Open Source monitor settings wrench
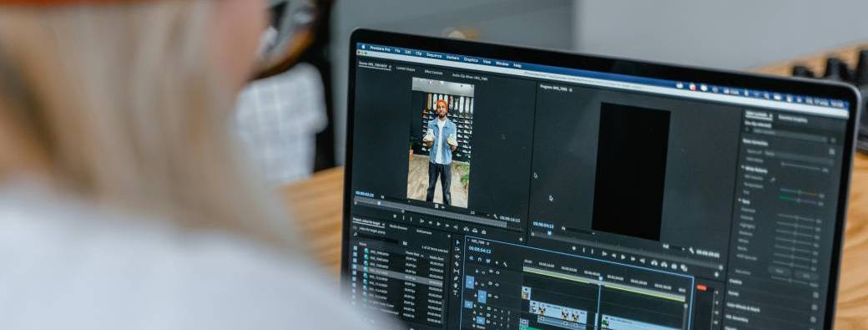Screen dimensions: 868x330 point(495,217)
